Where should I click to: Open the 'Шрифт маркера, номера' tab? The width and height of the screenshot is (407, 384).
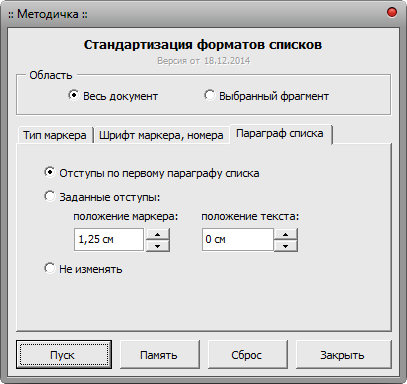tap(161, 135)
